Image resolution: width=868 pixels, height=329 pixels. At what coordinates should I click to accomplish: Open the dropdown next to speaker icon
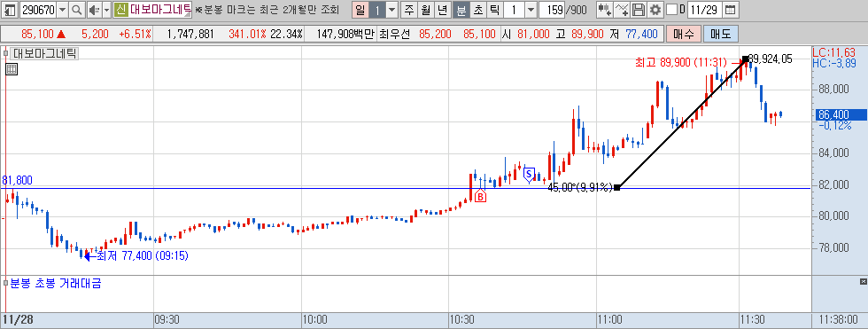[106, 10]
